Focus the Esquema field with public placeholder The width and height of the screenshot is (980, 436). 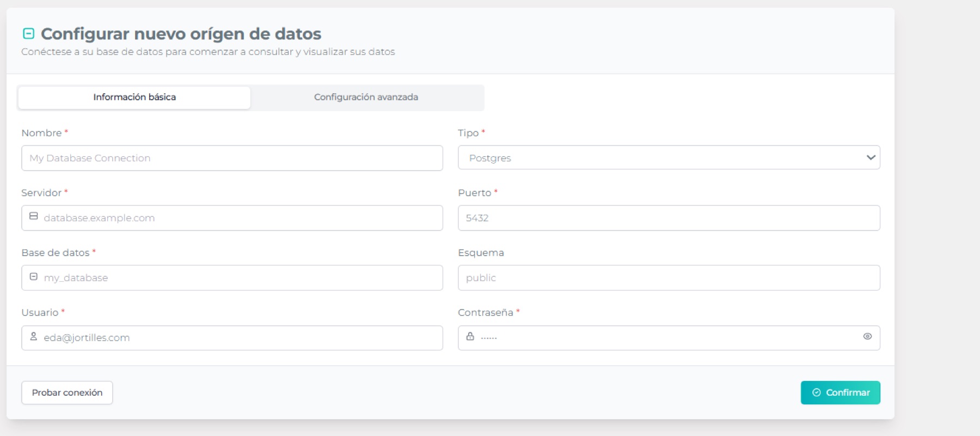(669, 278)
